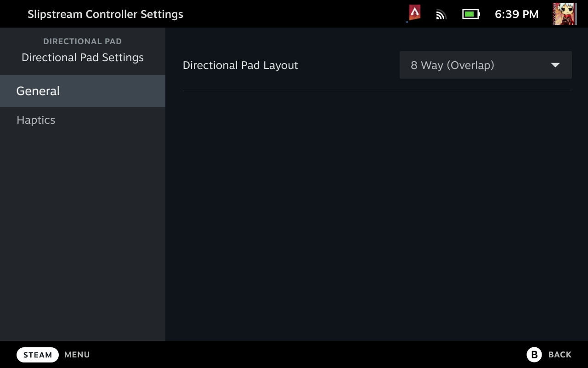Click the Directional Pad Settings subtitle
588x368 pixels.
[x=83, y=57]
